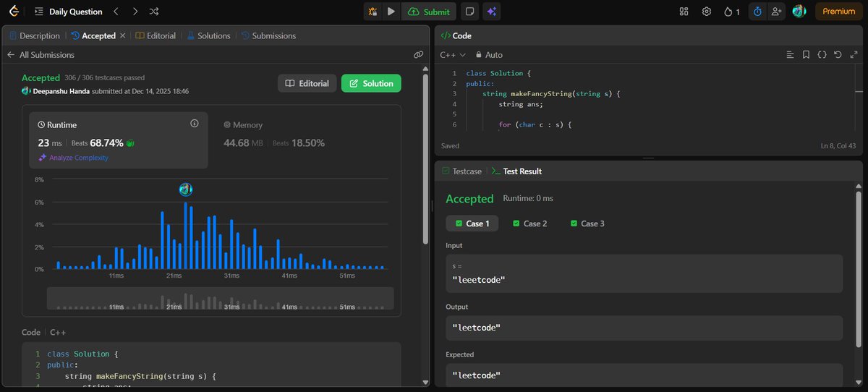Viewport: 868px width, 392px height.
Task: Run the code with the play button
Action: coord(391,12)
